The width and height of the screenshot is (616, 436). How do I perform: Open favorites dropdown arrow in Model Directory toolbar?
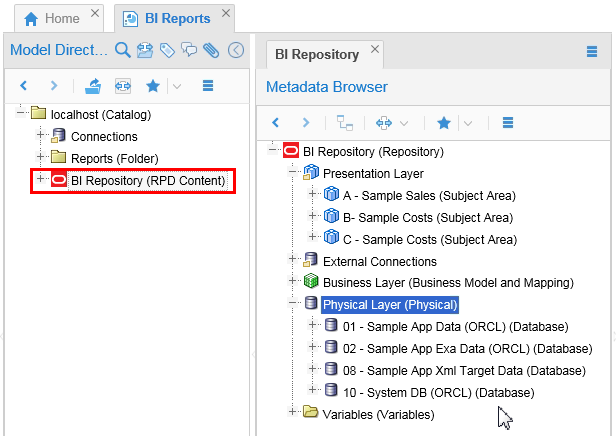click(177, 86)
